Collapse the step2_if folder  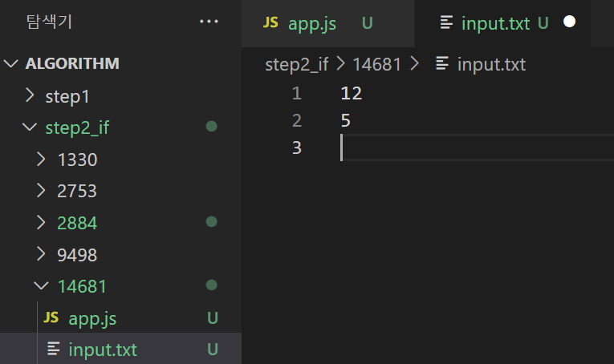point(30,127)
